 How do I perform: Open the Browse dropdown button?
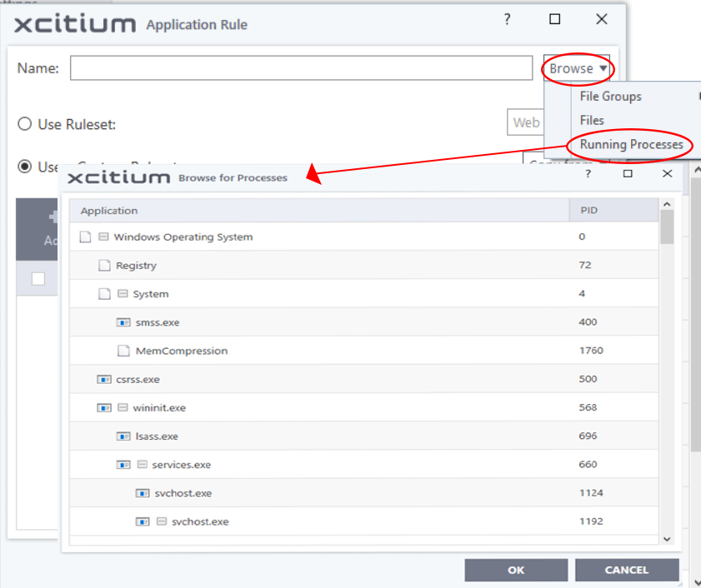coord(577,68)
